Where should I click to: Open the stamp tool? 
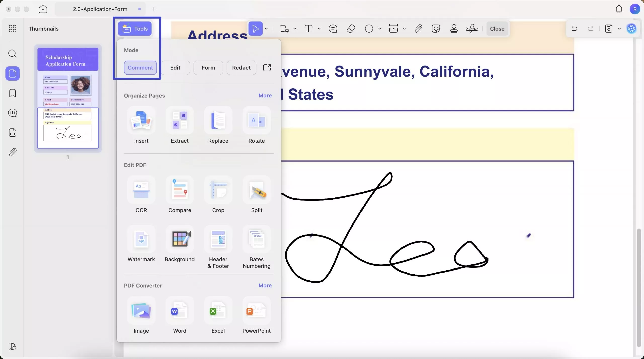(454, 29)
